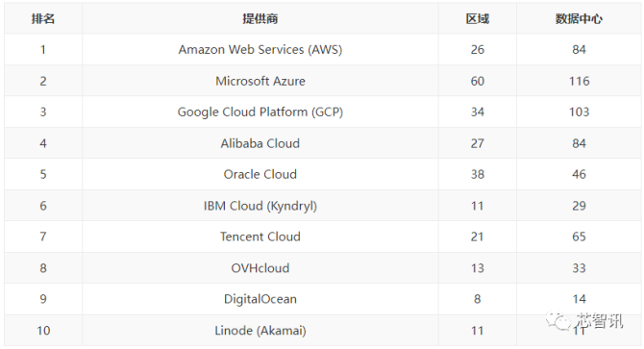Select the Microsoft Azure provider cell
Image resolution: width=644 pixels, height=349 pixels.
(x=260, y=81)
